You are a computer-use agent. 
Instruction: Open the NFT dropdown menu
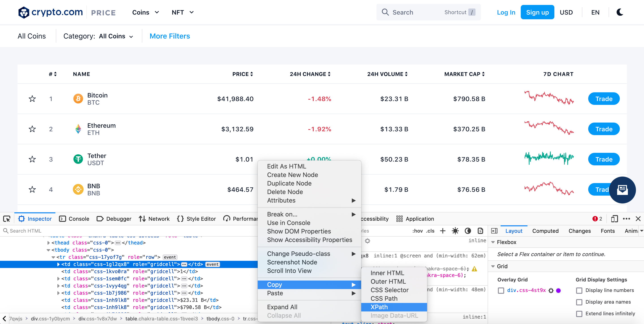183,12
